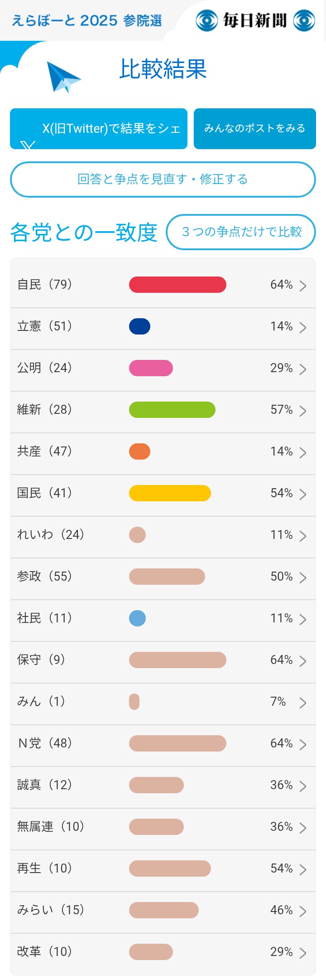Select 回答と争点を見直す・修正する button
326x980 pixels.
[163, 180]
